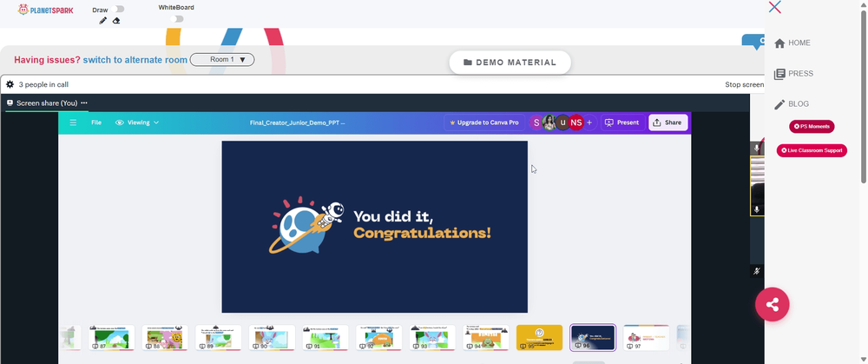868x364 pixels.
Task: Open the Demo Material folder button
Action: pos(510,62)
